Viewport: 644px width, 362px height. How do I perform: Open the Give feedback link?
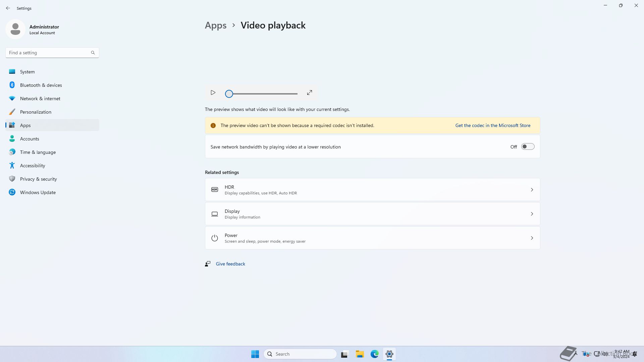(230, 264)
